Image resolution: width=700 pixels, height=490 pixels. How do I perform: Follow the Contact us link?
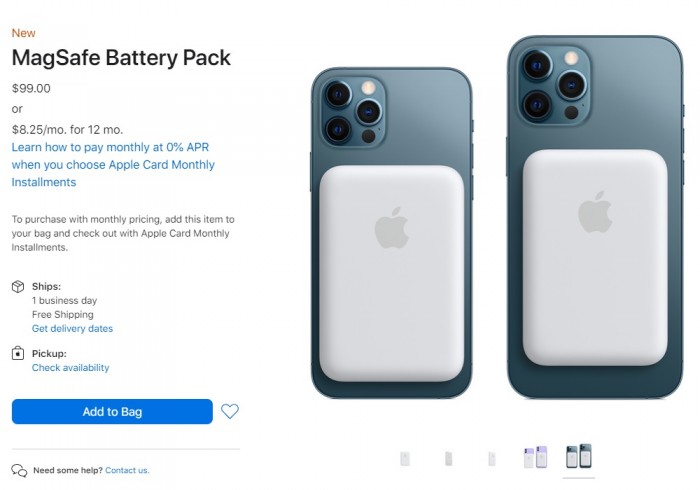127,470
